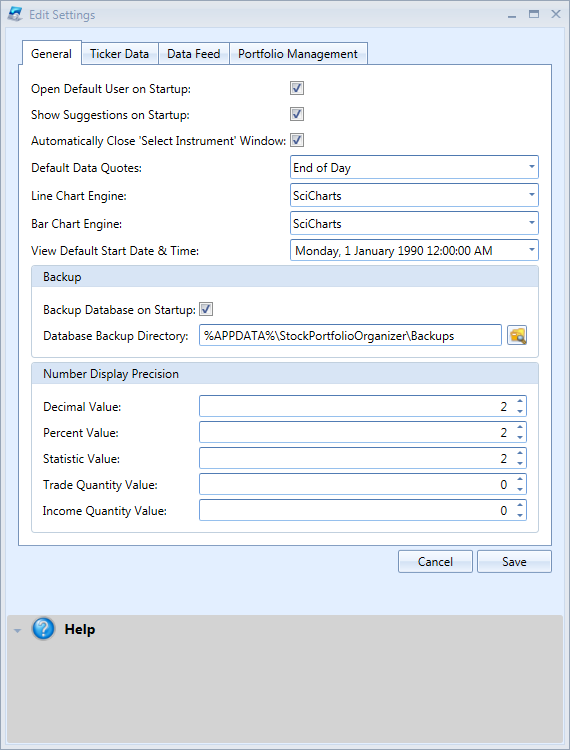Image resolution: width=570 pixels, height=750 pixels.
Task: Collapse the Help panel arrow
Action: 18,630
